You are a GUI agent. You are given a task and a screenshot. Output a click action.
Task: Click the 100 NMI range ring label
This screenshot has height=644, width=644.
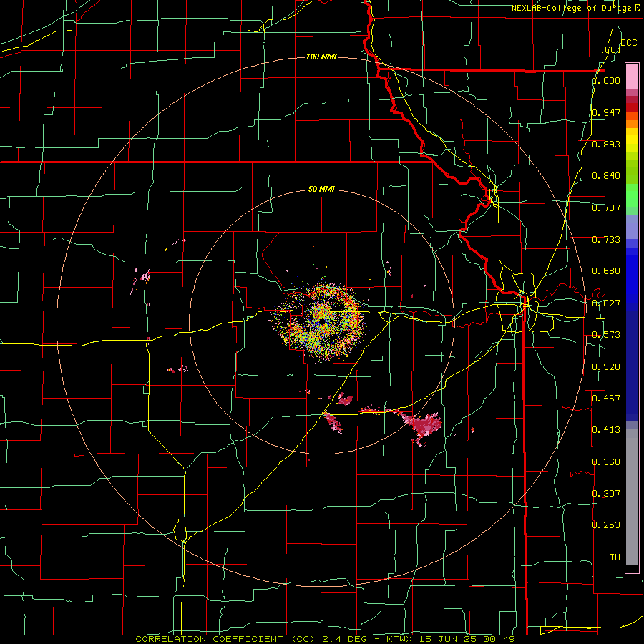pyautogui.click(x=321, y=57)
